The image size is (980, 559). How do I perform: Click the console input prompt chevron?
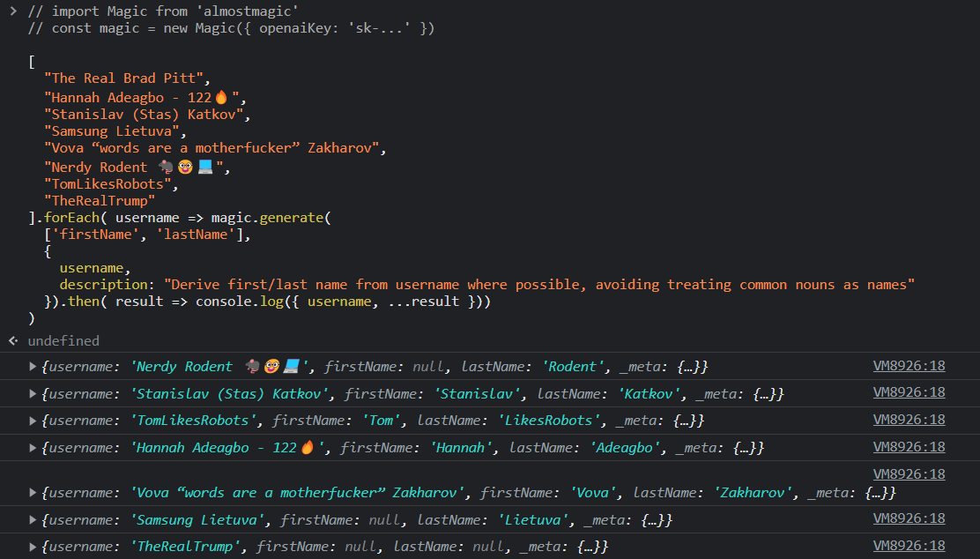13,11
